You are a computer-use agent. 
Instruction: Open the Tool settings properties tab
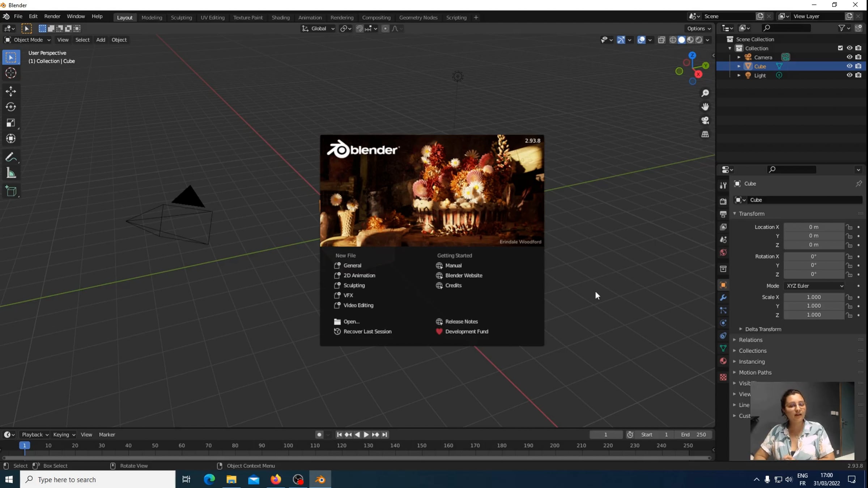coord(723,185)
